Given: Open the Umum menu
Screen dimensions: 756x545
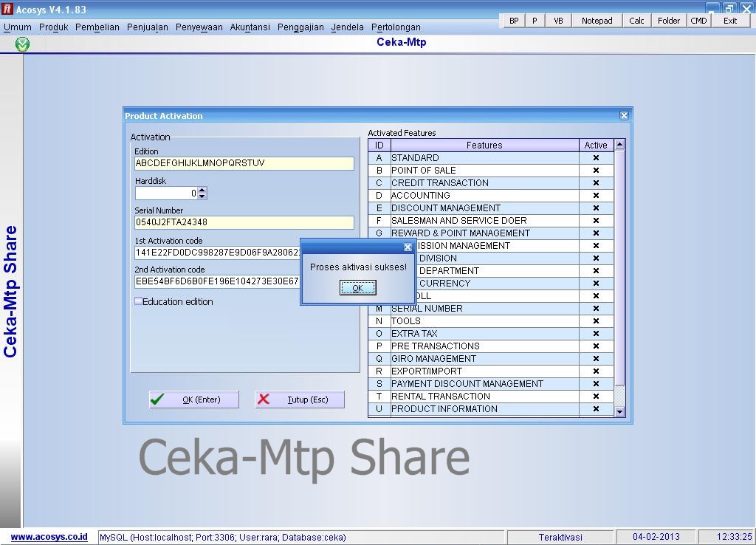Looking at the screenshot, I should tap(18, 27).
